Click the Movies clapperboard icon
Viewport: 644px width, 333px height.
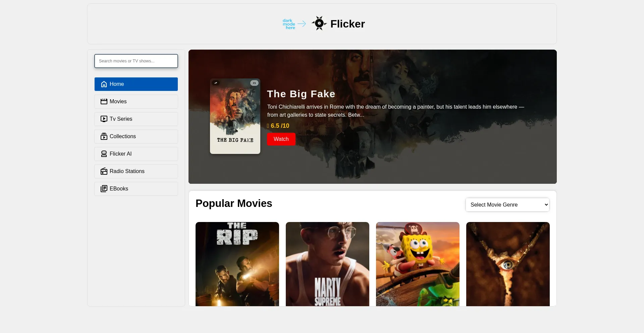(x=104, y=101)
